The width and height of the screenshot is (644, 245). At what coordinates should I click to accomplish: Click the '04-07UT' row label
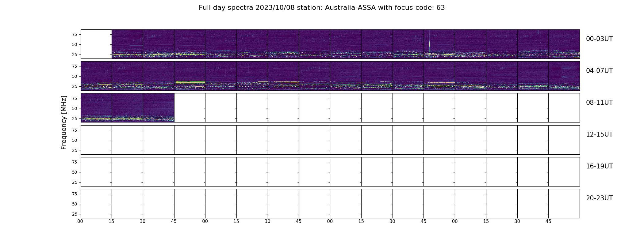click(x=599, y=71)
